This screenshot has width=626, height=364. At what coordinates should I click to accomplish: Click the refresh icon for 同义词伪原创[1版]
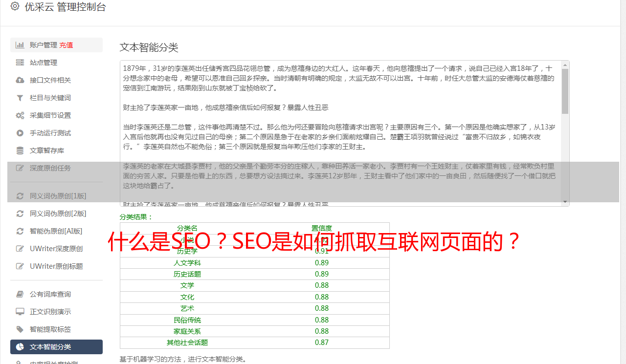coord(20,196)
